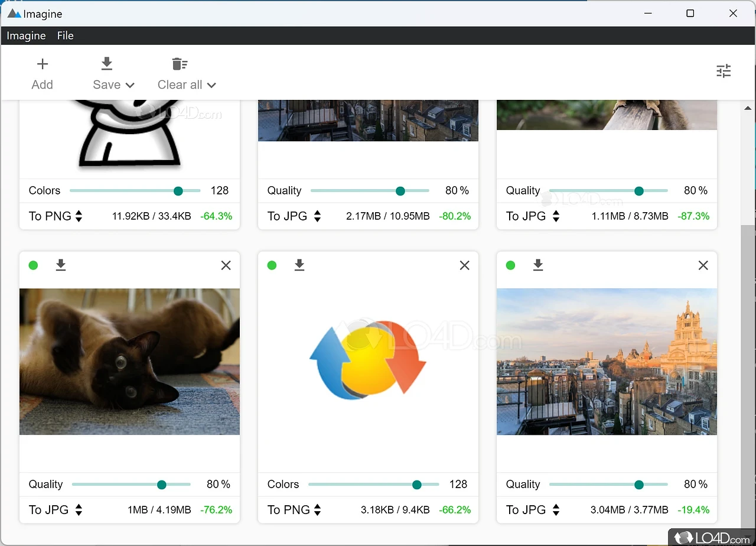Open the File menu
The height and width of the screenshot is (546, 756).
[x=65, y=35]
